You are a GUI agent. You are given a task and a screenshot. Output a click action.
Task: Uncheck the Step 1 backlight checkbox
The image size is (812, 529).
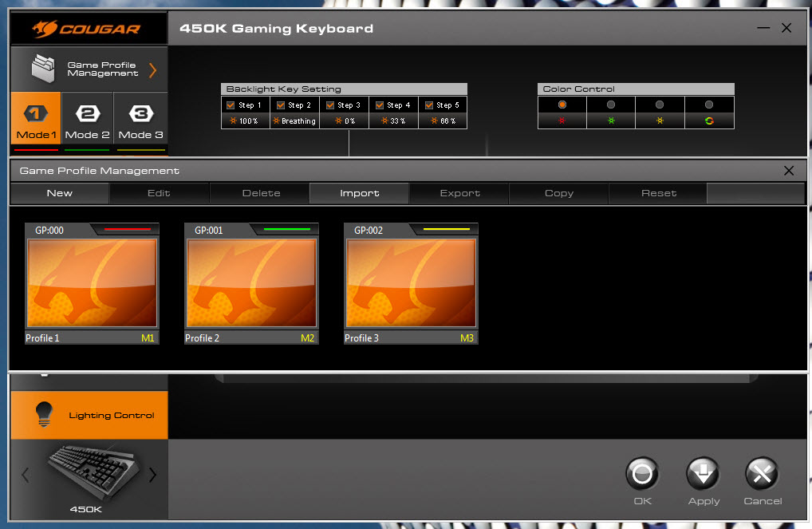(x=231, y=105)
